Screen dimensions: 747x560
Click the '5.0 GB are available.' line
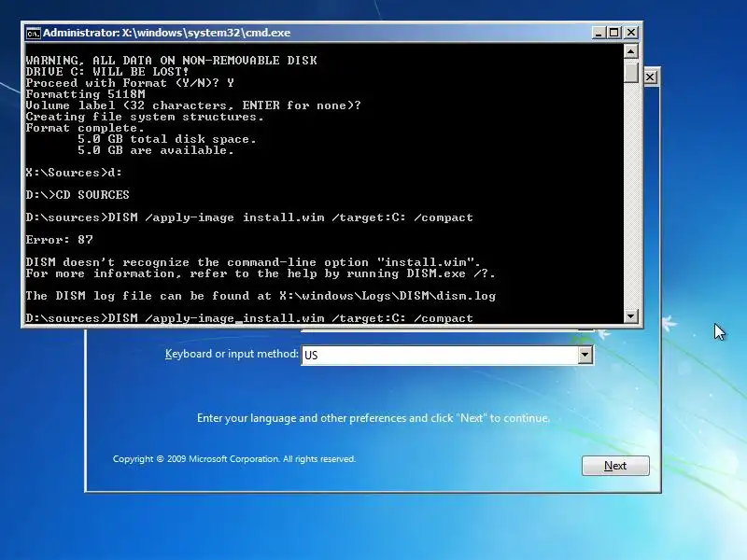tap(156, 150)
